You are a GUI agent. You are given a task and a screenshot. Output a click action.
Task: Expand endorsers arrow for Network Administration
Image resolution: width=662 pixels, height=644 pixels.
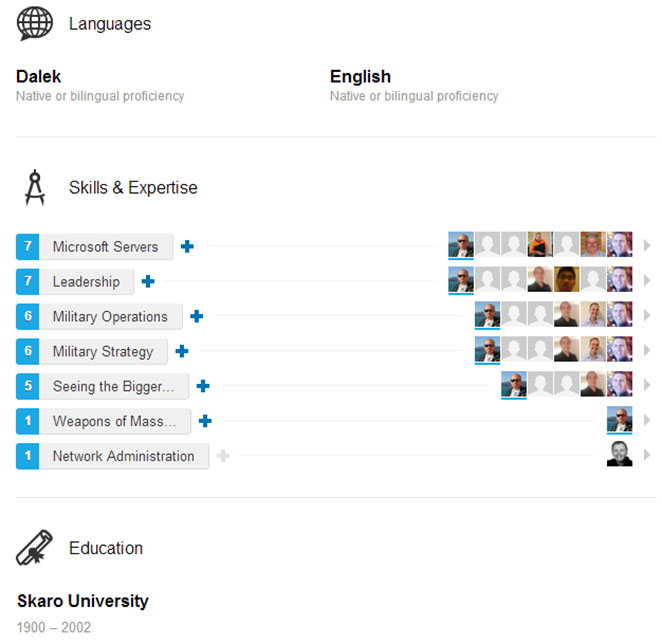pyautogui.click(x=646, y=455)
